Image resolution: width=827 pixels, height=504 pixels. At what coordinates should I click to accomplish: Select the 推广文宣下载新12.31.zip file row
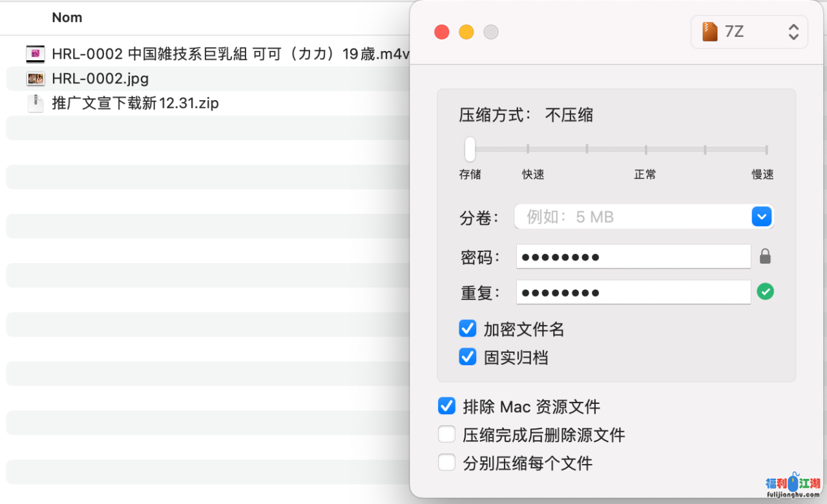(136, 103)
